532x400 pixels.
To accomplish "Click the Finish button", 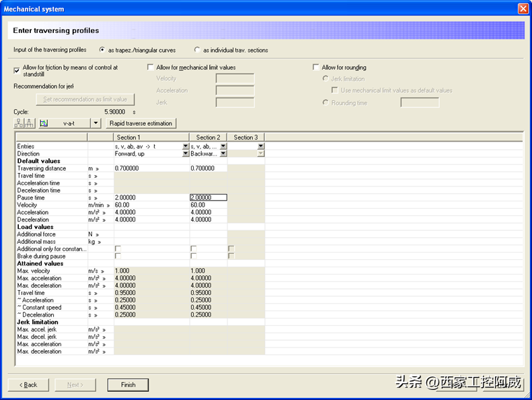I will point(128,385).
